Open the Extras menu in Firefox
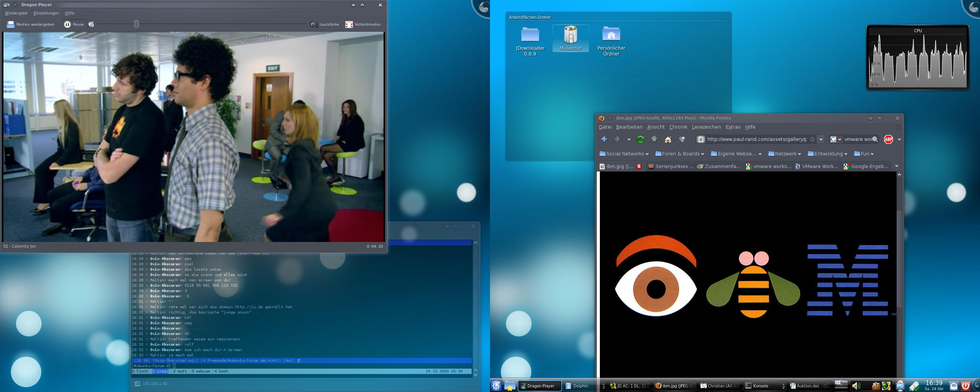Viewport: 980px width, 392px height. pos(733,127)
